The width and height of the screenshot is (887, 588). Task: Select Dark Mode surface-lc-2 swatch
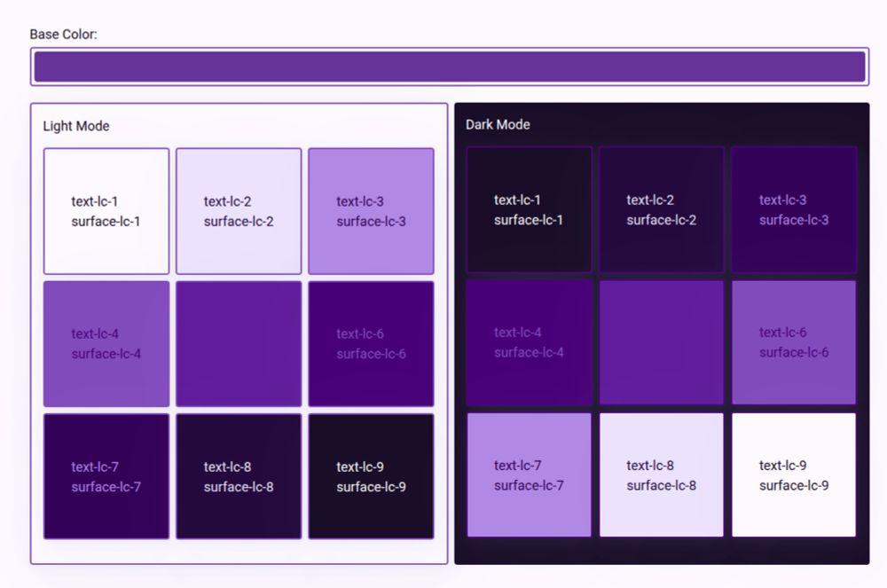662,210
